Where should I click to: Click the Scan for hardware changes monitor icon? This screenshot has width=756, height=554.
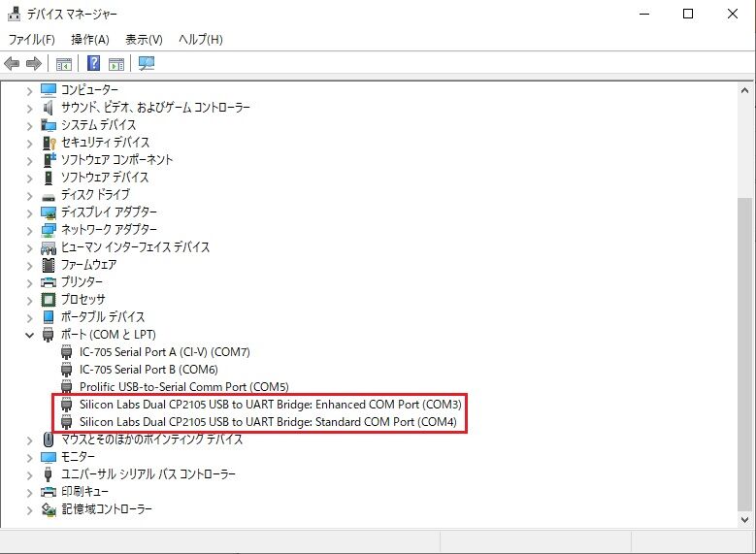(x=147, y=63)
